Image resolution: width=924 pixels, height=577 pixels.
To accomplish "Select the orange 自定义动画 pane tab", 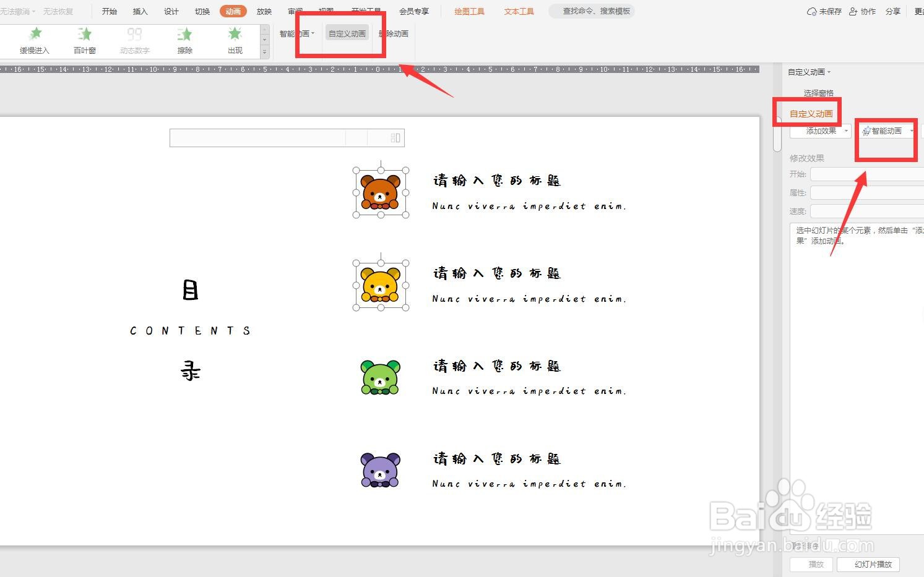I will [x=811, y=114].
